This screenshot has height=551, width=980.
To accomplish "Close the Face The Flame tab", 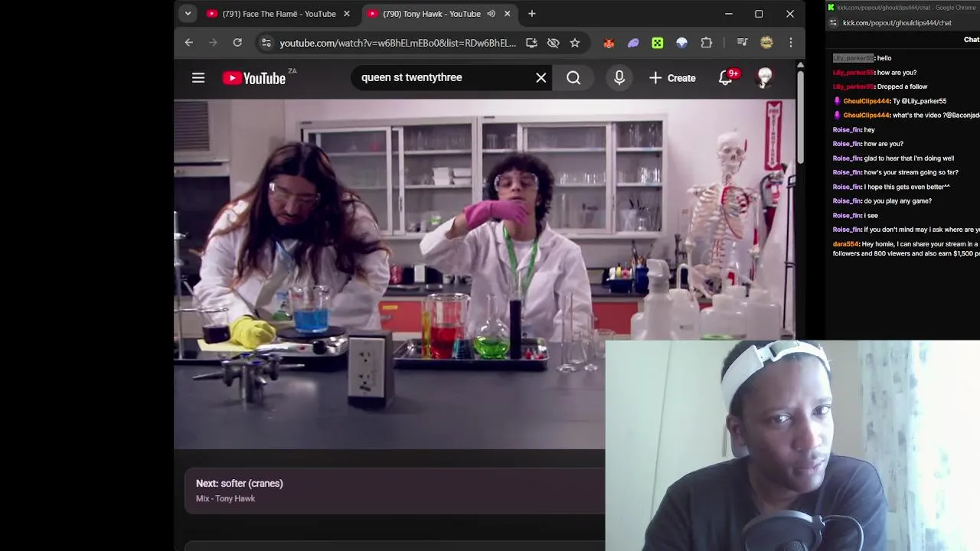I will (x=346, y=14).
